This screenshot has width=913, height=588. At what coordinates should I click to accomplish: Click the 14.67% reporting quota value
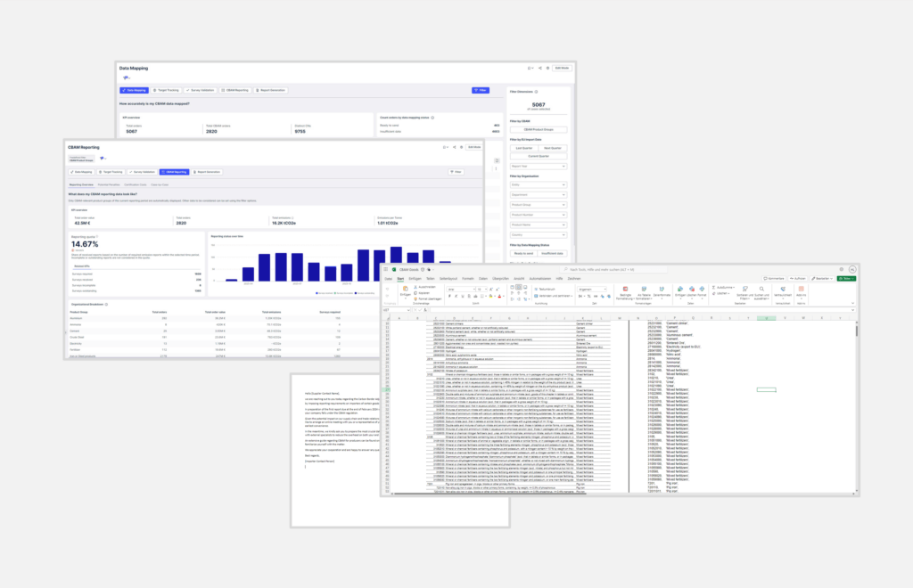click(x=85, y=244)
